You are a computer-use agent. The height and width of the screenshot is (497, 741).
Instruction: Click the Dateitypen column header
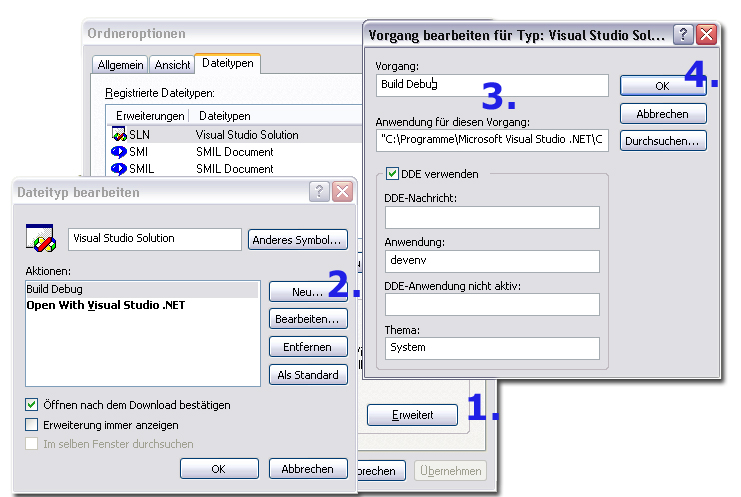click(224, 116)
